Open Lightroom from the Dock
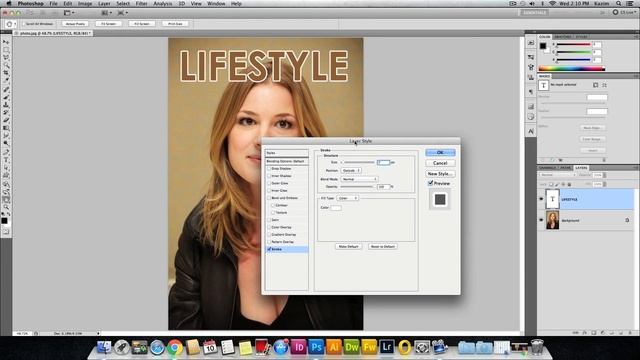 (387, 347)
